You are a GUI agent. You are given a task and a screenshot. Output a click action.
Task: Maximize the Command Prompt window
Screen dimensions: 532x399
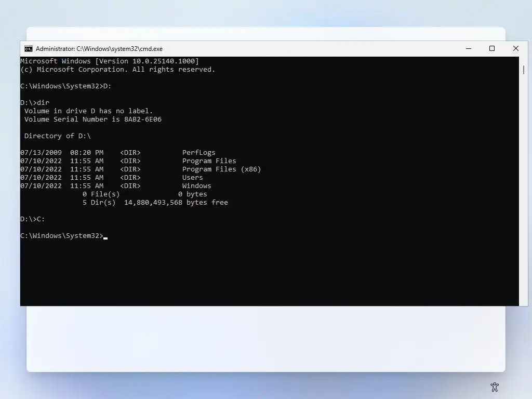click(491, 48)
